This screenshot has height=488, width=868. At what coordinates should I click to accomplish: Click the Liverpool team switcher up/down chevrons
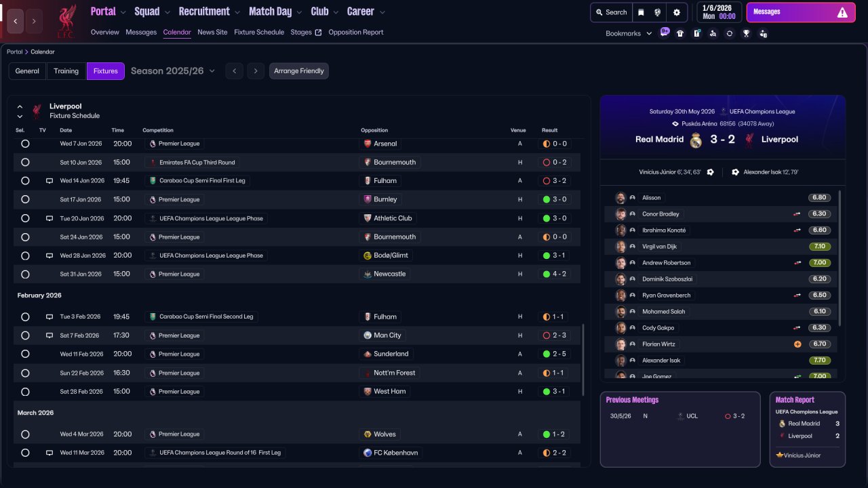pyautogui.click(x=20, y=111)
